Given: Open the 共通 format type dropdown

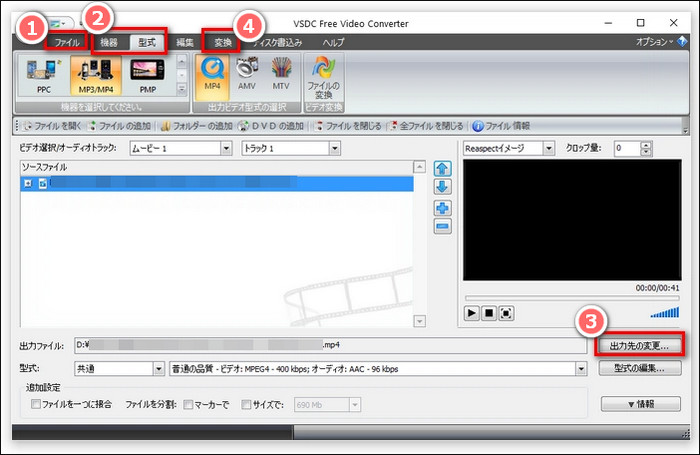Looking at the screenshot, I should (x=159, y=369).
